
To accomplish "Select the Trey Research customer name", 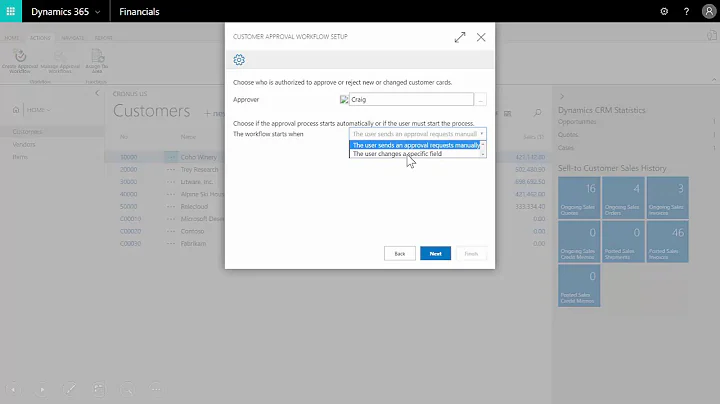I will 199,169.
